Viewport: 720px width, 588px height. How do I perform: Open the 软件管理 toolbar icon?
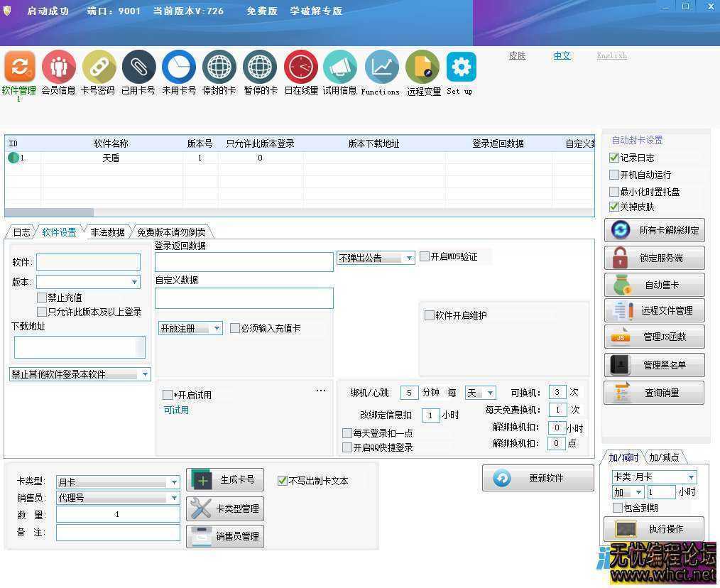(x=19, y=67)
